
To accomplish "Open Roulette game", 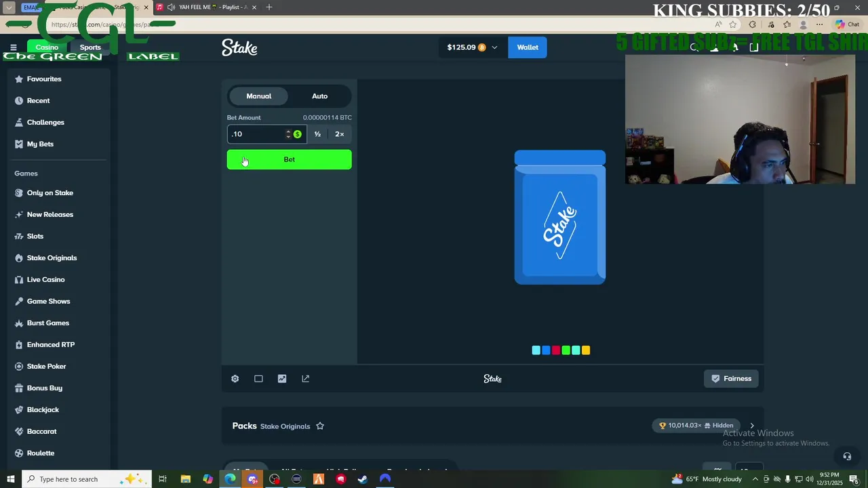I will pos(40,453).
